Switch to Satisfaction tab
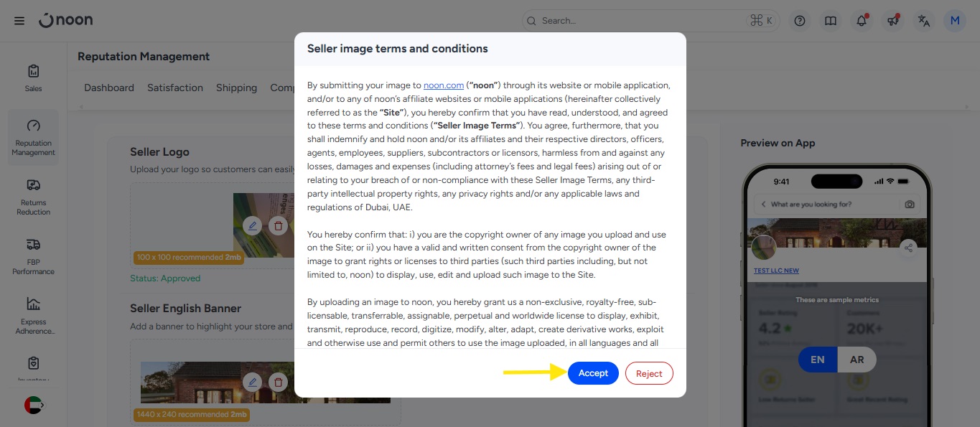This screenshot has width=980, height=427. tap(175, 88)
